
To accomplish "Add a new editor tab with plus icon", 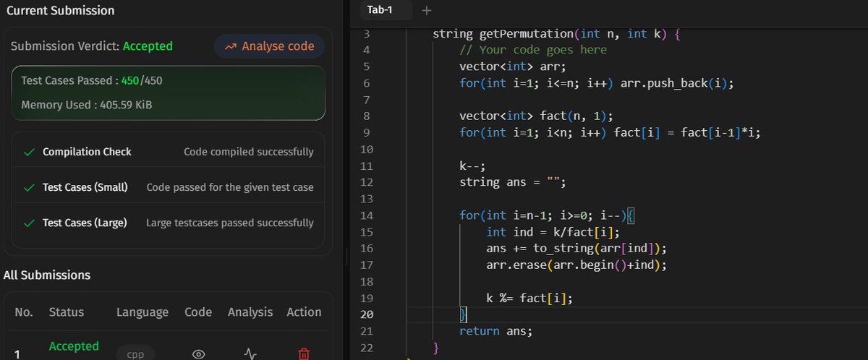I will point(426,10).
